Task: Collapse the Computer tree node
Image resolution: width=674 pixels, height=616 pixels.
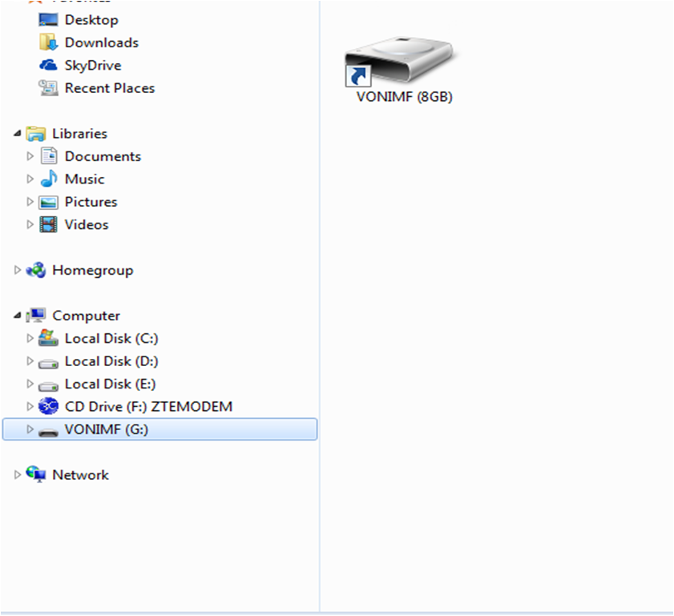Action: point(17,316)
